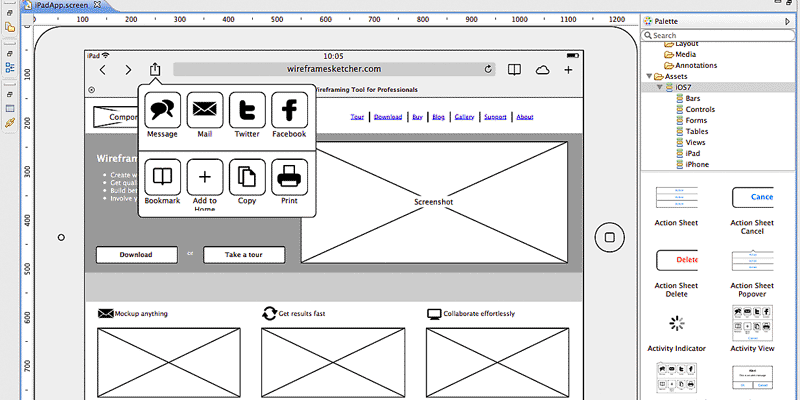Tap the iCloud tabs cloud icon
This screenshot has height=400, width=800.
click(x=542, y=70)
